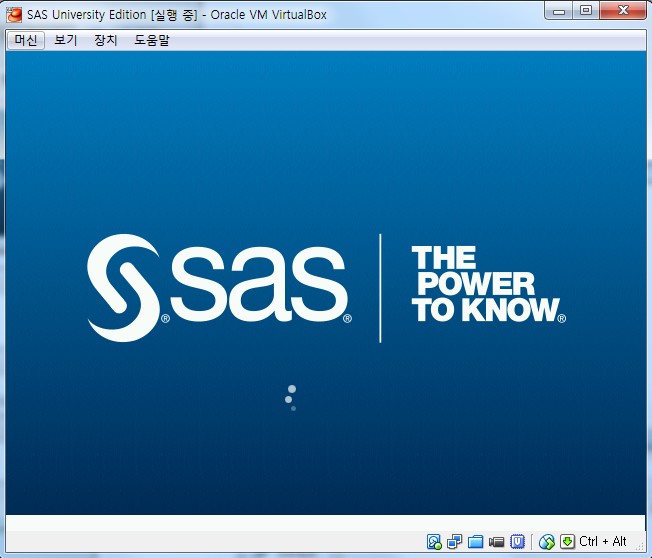Open the 장치 menu
This screenshot has height=558, width=652.
pos(106,40)
